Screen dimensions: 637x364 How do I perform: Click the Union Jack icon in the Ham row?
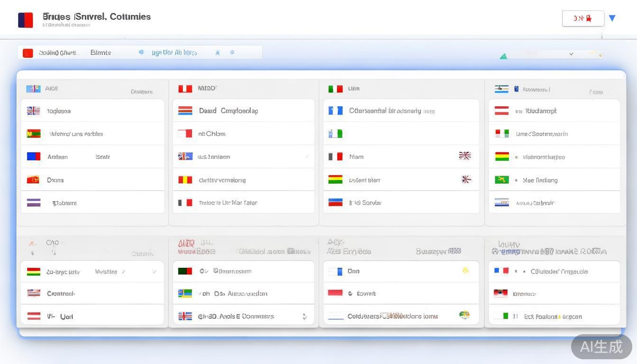(x=464, y=156)
